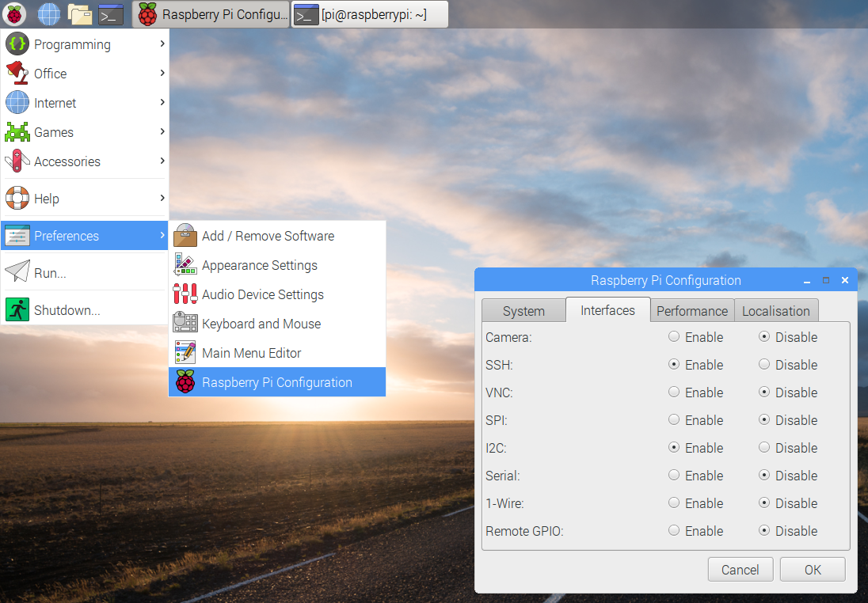
Task: Open Keyboard and Mouse settings
Action: coord(276,324)
